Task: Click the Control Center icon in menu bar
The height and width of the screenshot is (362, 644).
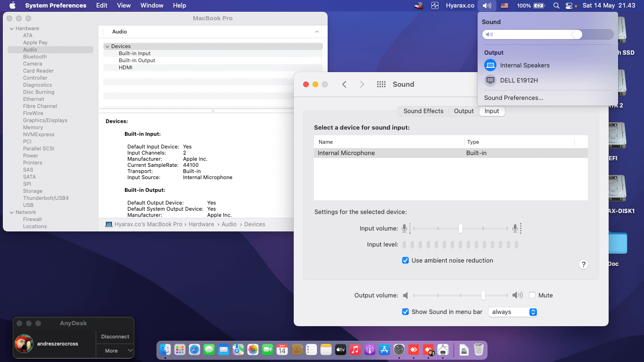Action: point(569,6)
